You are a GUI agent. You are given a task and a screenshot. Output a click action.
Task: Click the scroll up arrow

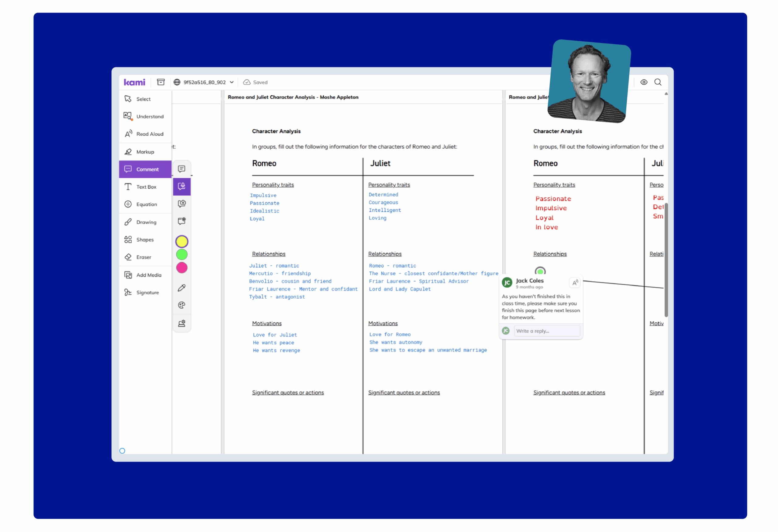coord(666,94)
